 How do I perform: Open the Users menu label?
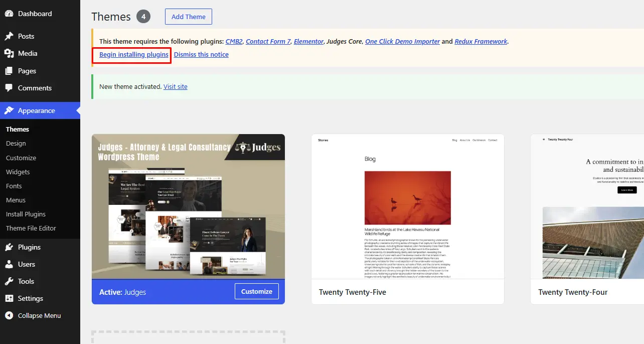[x=27, y=264]
